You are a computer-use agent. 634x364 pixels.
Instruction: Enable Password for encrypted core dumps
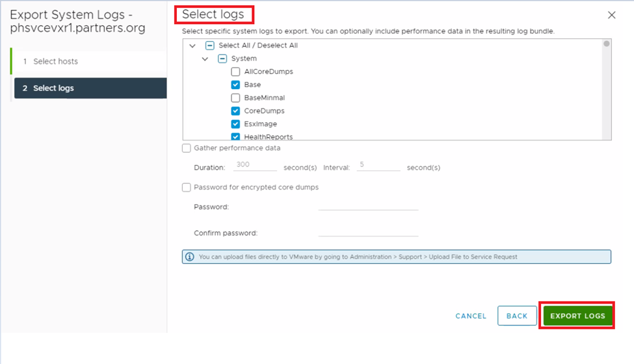tap(187, 187)
